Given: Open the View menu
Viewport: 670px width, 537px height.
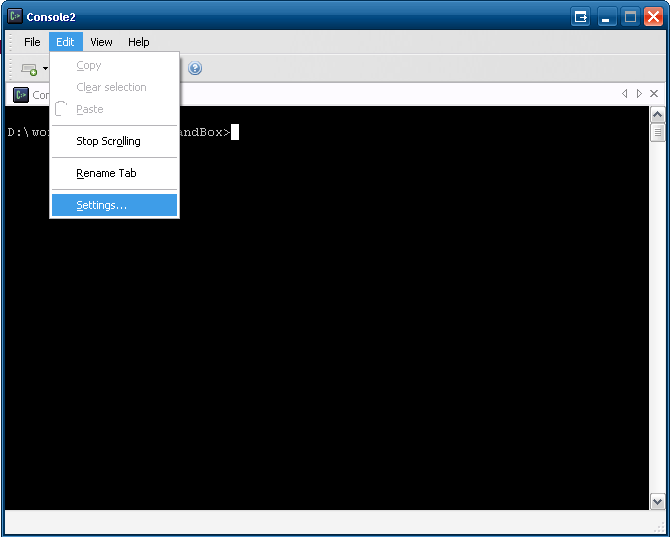Looking at the screenshot, I should click(x=101, y=42).
